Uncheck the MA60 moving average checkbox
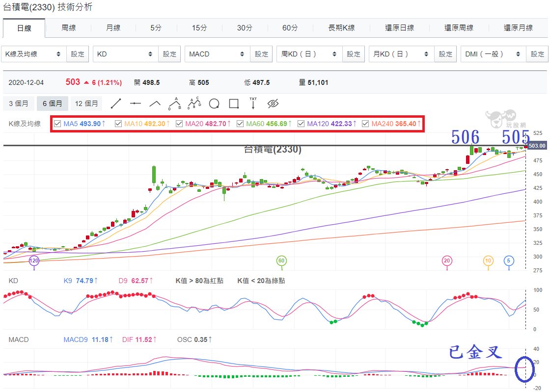550x392 pixels. click(x=240, y=124)
